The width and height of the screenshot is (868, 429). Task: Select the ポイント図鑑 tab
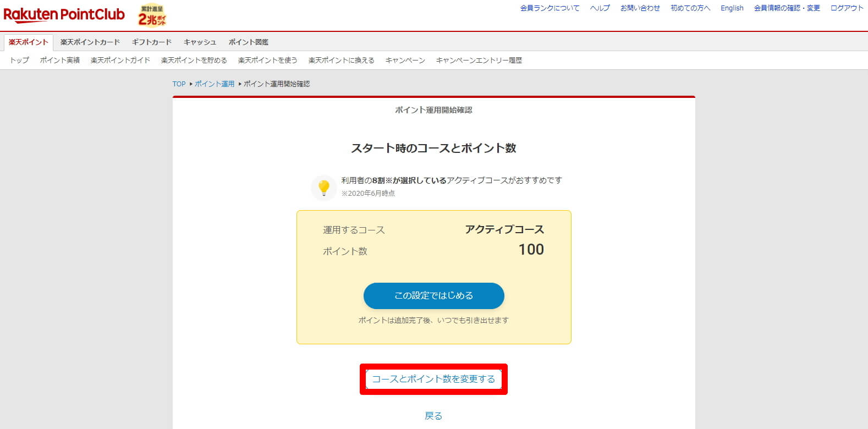coord(249,42)
